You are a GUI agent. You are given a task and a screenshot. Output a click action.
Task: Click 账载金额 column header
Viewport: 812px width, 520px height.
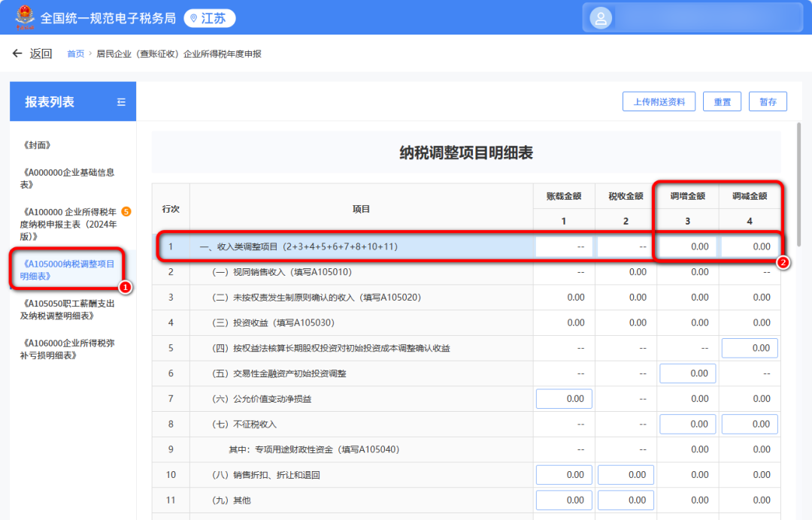tap(564, 196)
